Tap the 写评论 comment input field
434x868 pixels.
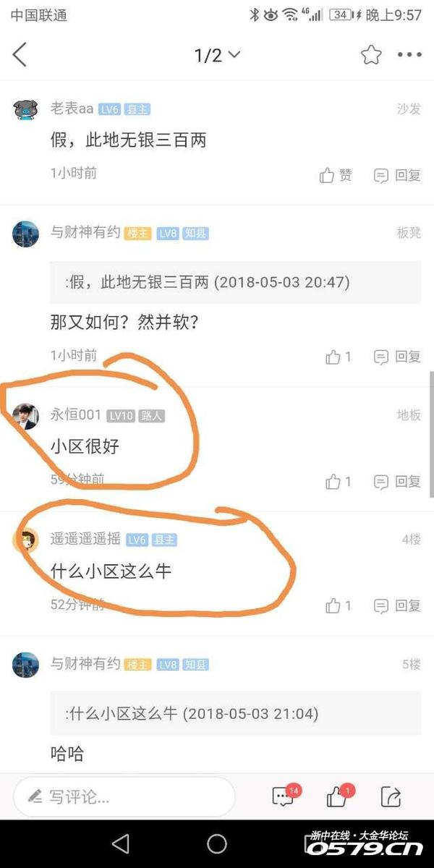(124, 797)
